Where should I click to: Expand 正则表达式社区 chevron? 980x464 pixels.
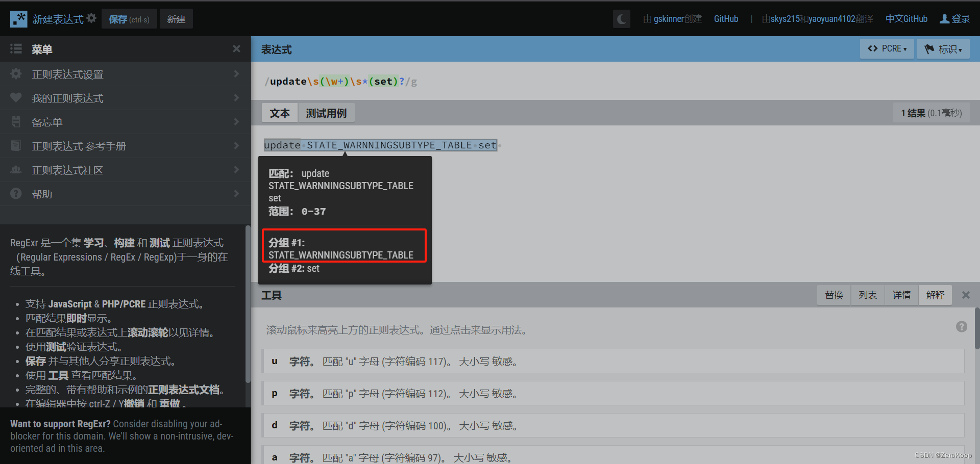[x=236, y=170]
